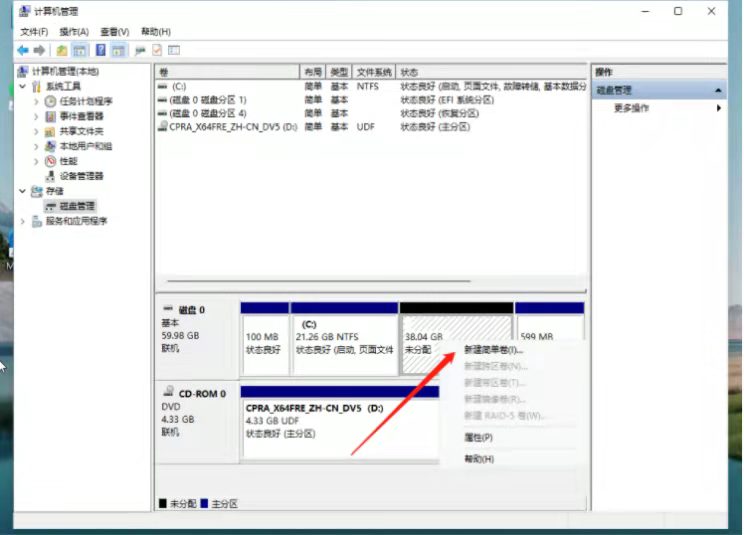Click the 文件系统 column header
This screenshot has width=744, height=535.
click(374, 73)
